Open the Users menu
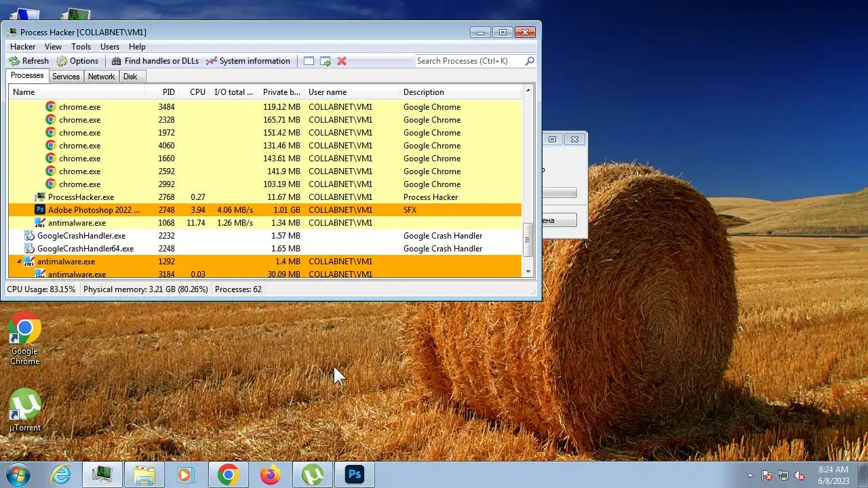This screenshot has width=868, height=488. pos(110,47)
